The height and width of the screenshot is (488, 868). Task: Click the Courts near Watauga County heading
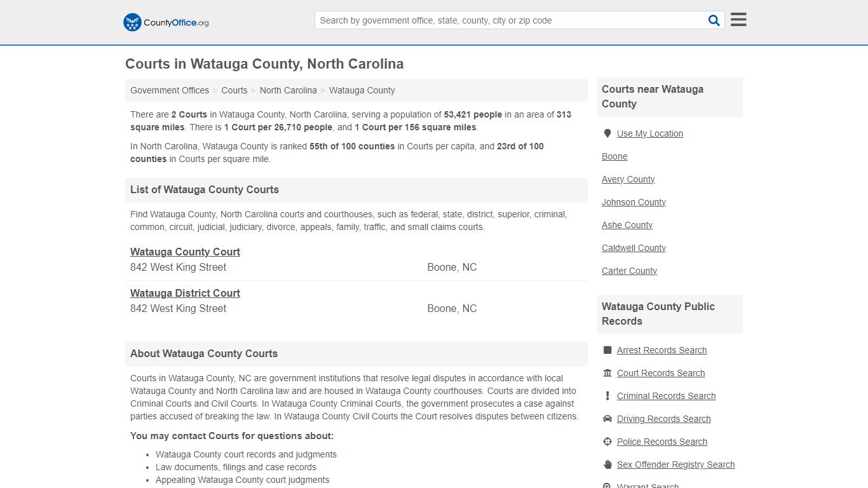(x=653, y=97)
